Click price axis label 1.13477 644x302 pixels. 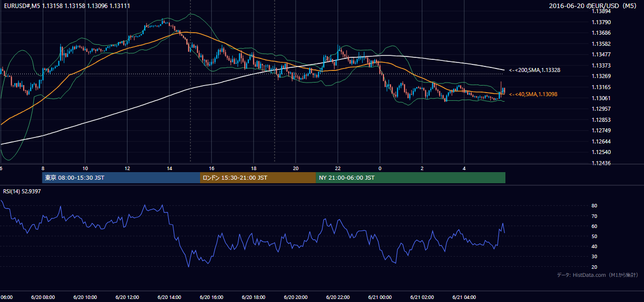pos(601,54)
